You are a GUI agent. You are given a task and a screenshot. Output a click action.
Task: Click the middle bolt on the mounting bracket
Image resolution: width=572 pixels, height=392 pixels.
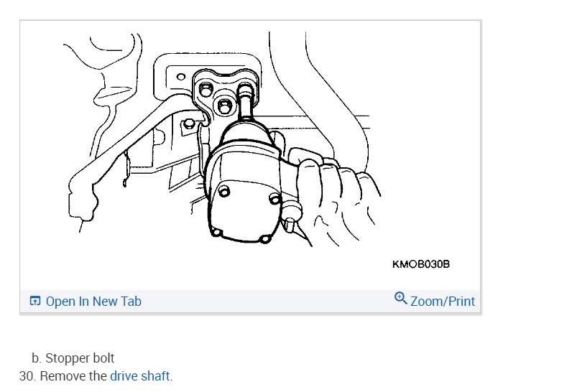(224, 106)
